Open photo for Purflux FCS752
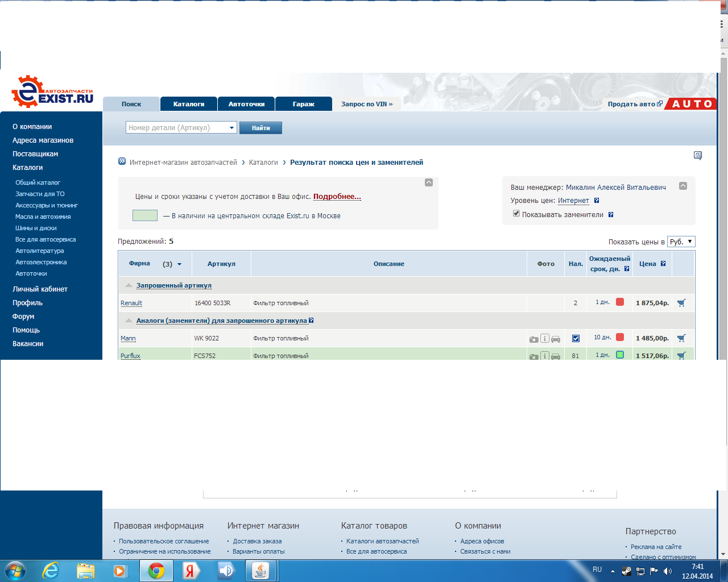728x582 pixels. (x=534, y=356)
